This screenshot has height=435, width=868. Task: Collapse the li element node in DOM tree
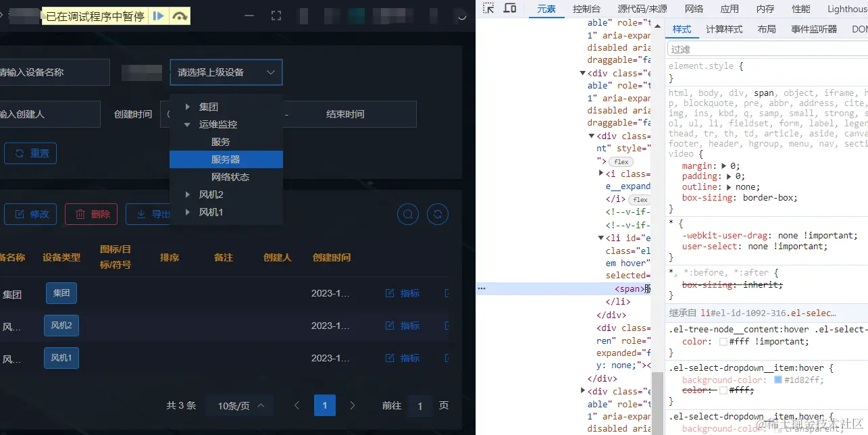tap(601, 238)
